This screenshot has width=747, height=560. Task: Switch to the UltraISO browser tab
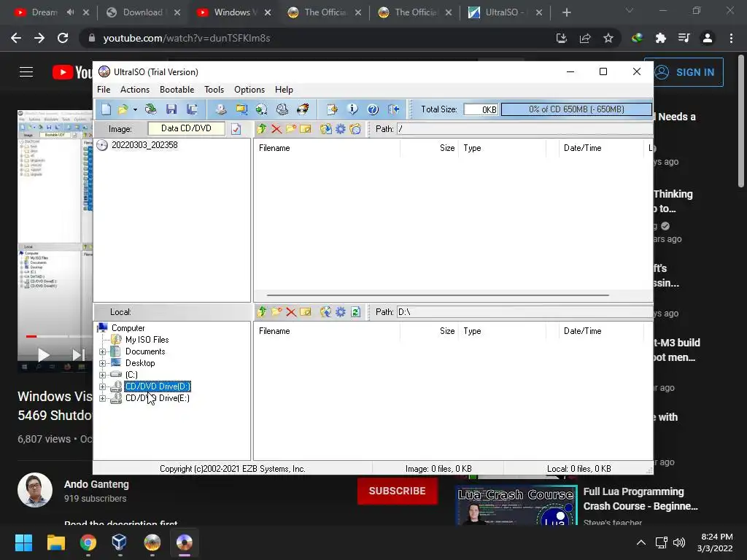pyautogui.click(x=505, y=12)
